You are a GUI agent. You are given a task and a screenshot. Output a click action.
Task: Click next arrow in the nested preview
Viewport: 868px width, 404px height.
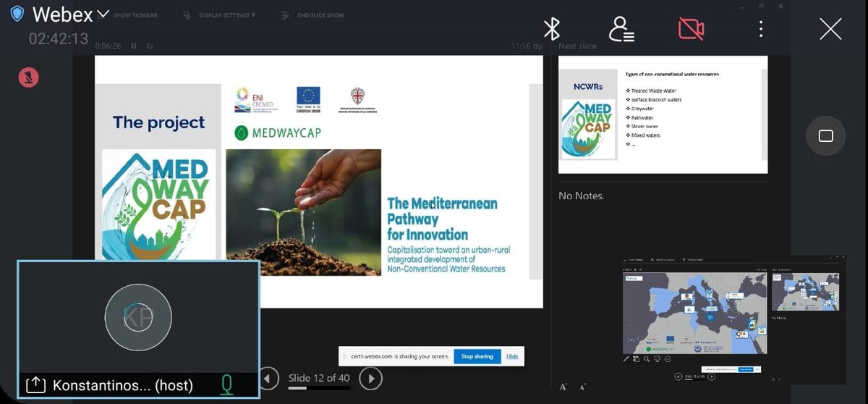pyautogui.click(x=712, y=376)
